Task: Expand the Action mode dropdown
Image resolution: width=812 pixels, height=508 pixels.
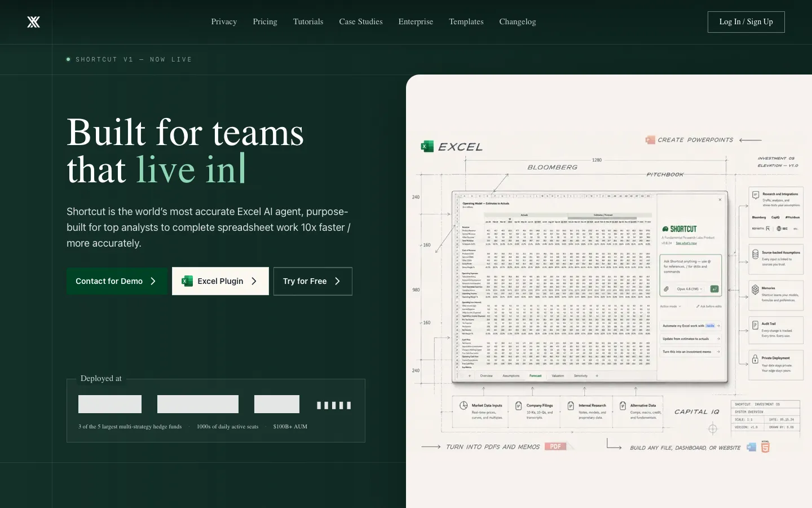Action: click(670, 306)
